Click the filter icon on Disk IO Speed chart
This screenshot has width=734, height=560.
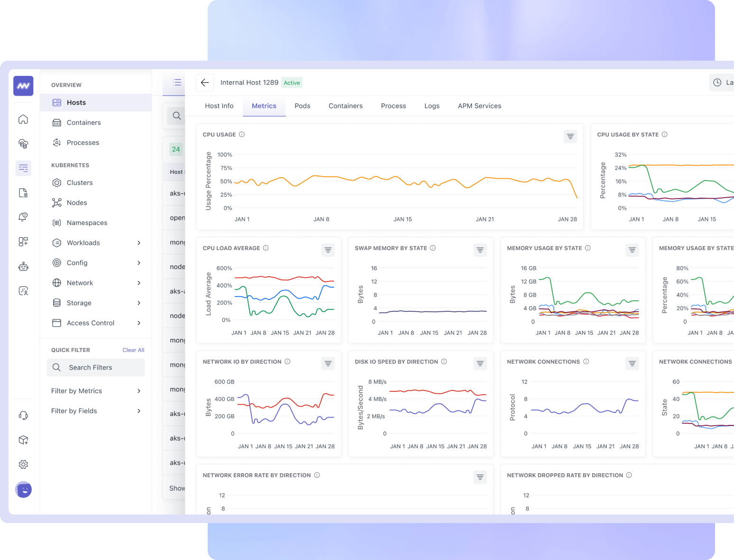(480, 364)
